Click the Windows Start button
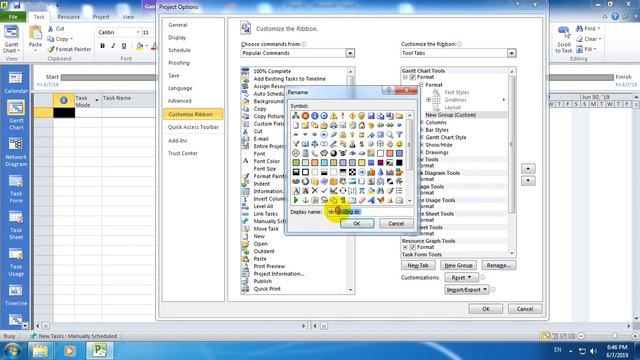The image size is (640, 360). coord(11,351)
